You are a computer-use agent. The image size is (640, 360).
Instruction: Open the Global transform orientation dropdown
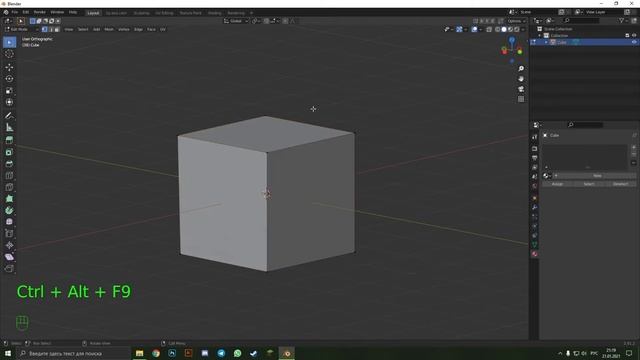click(236, 21)
